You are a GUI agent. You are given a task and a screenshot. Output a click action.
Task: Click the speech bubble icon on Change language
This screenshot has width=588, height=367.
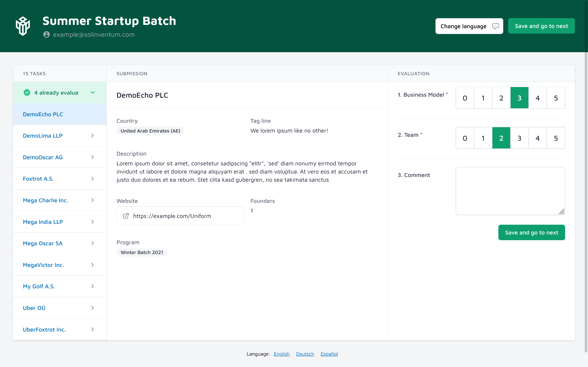496,26
